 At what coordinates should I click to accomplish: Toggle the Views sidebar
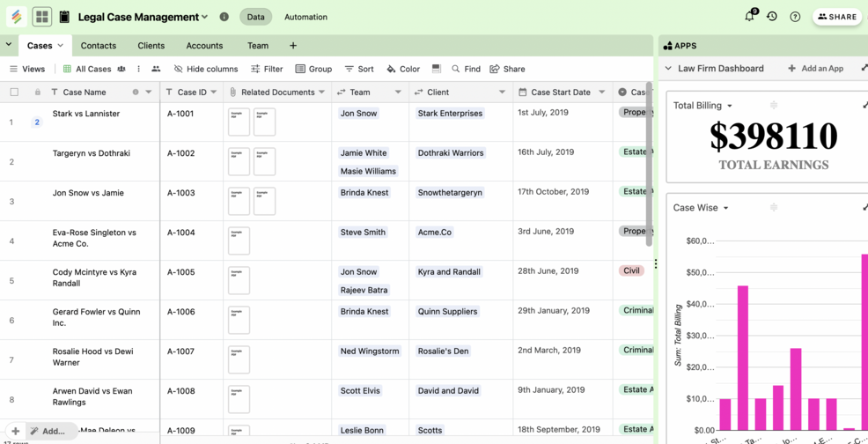(26, 69)
